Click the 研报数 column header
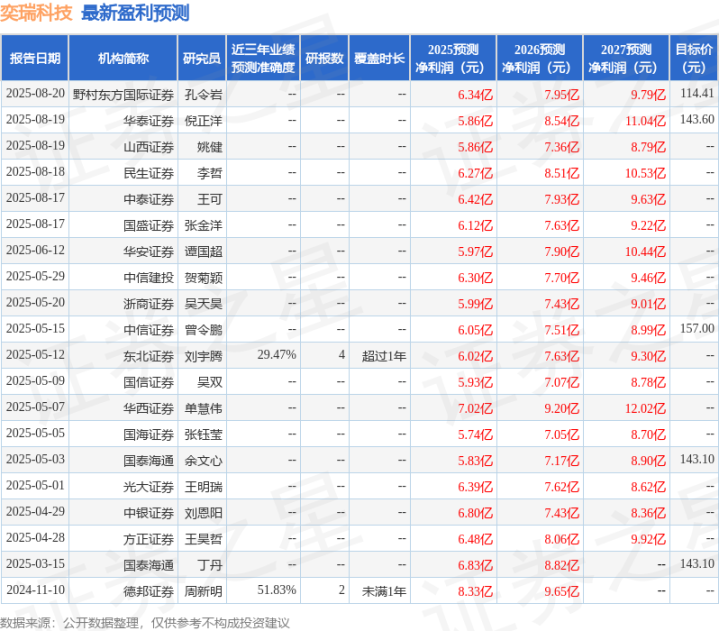Screen dimensions: 719x631 tap(324, 58)
